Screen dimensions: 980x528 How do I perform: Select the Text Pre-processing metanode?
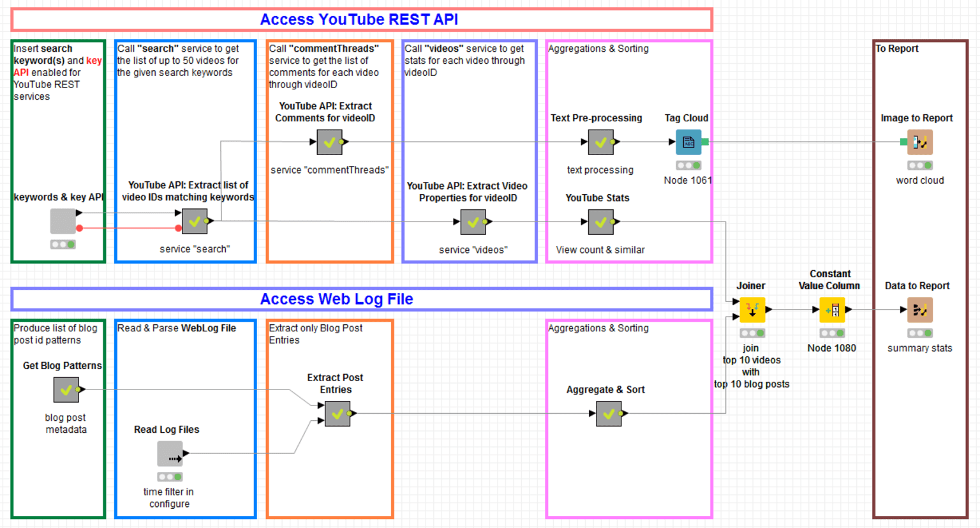pos(600,142)
